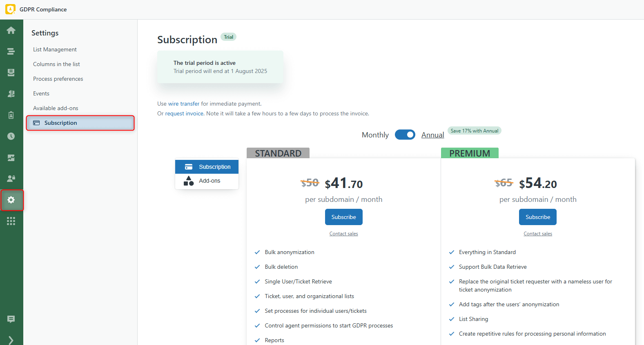Viewport: 644px width, 345px height.
Task: Open Available add-ons settings
Action: tap(56, 108)
